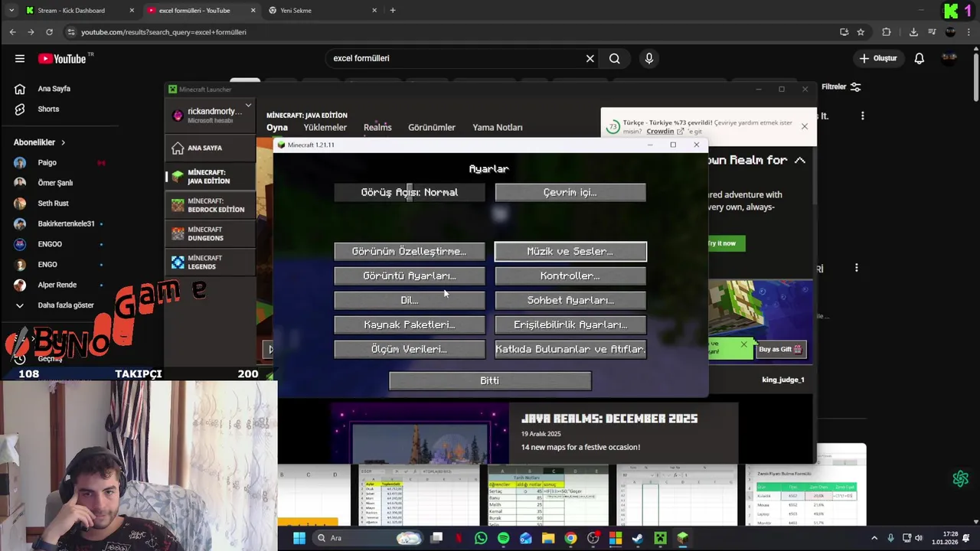Go to Ana Sayfa in YouTube sidebar

coord(54,89)
